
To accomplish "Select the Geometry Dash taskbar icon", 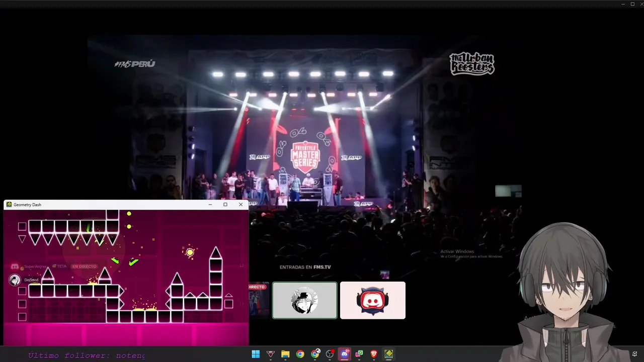I will click(389, 354).
